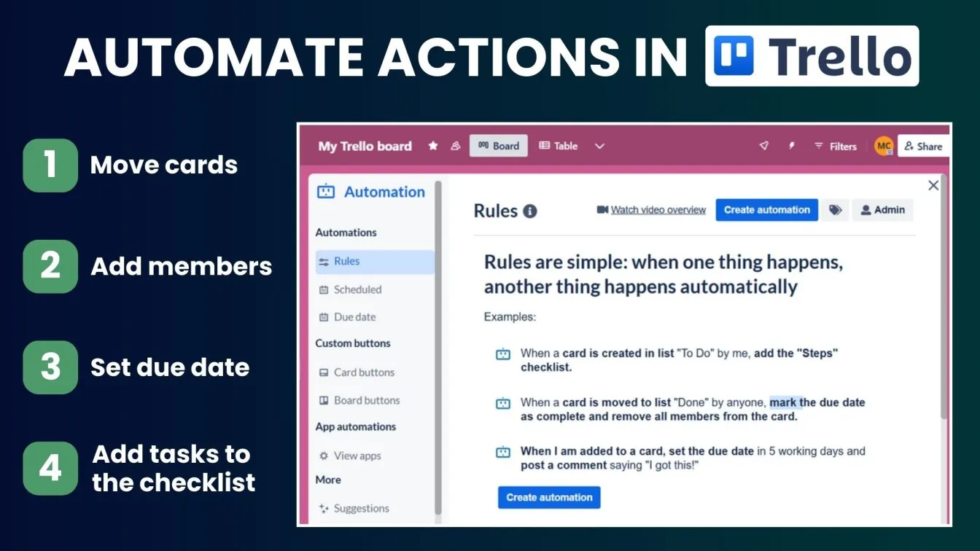Image resolution: width=980 pixels, height=551 pixels.
Task: Click the sidebar scrollbar
Action: point(438,348)
